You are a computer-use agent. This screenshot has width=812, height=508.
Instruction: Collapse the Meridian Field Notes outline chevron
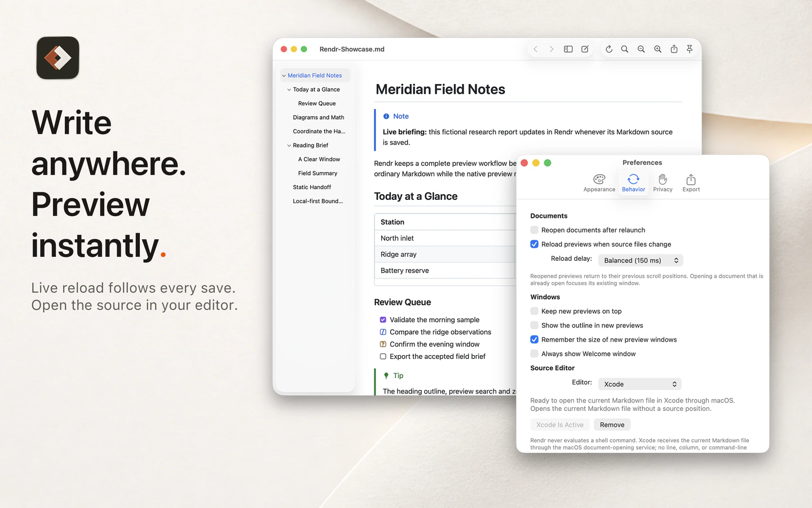click(x=284, y=76)
